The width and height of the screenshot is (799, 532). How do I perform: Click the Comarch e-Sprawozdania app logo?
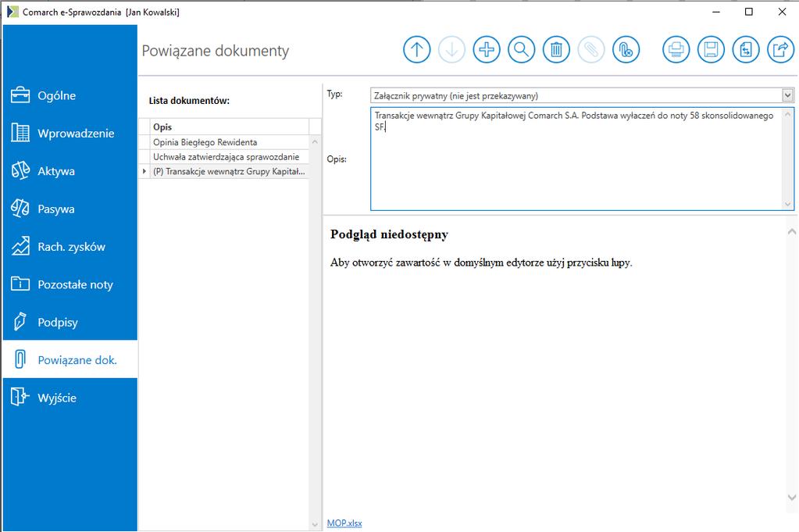coord(12,12)
